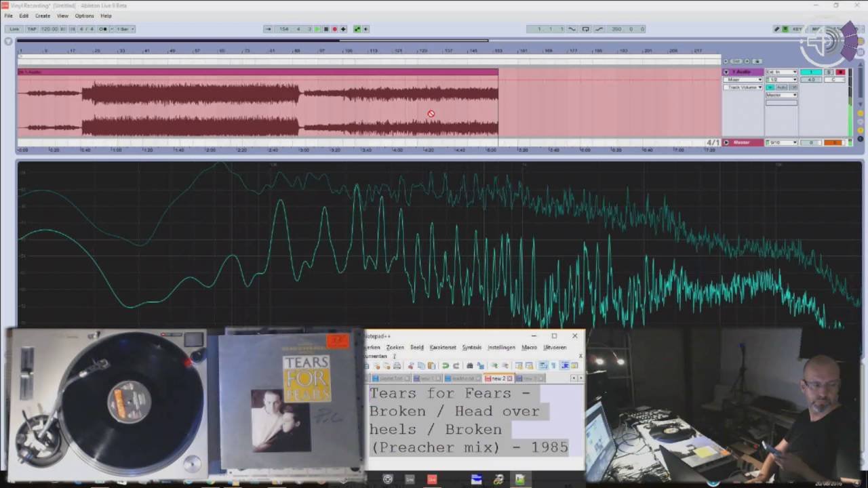The width and height of the screenshot is (868, 488).
Task: Unfold the Master track
Action: tap(726, 142)
